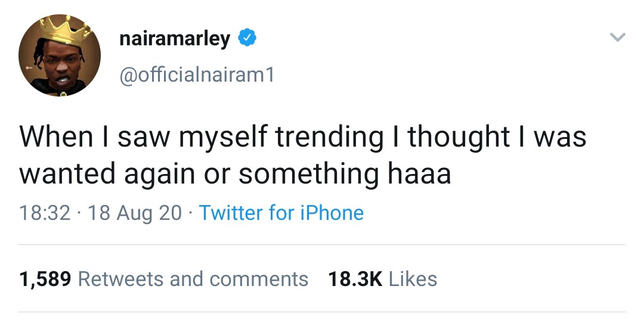Open the tweet options chevron menu
This screenshot has width=644, height=320.
618,38
